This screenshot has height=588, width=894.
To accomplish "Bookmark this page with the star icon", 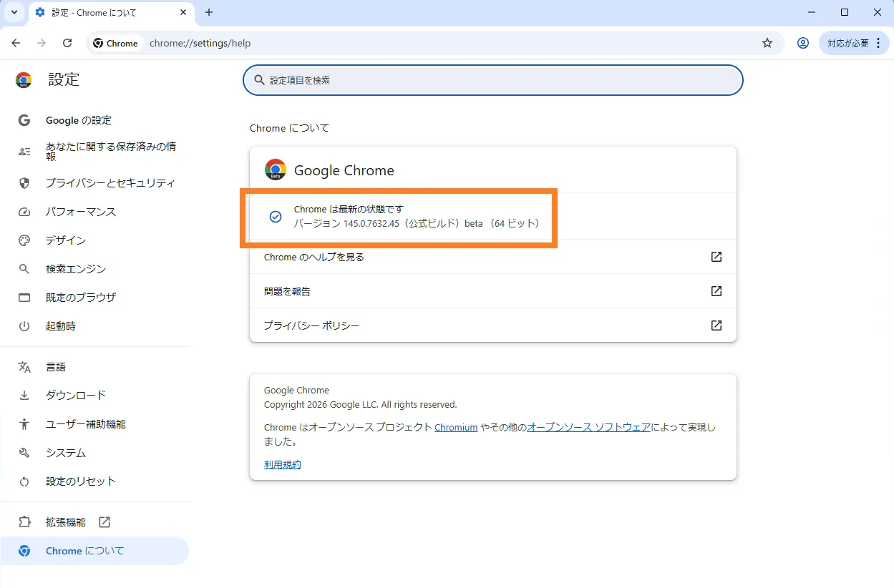I will click(767, 43).
